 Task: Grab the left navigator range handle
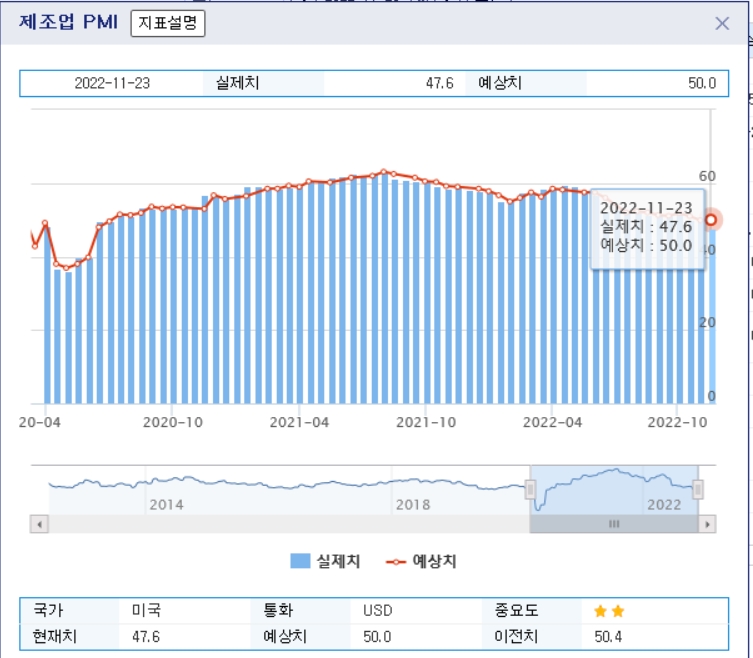(x=530, y=489)
